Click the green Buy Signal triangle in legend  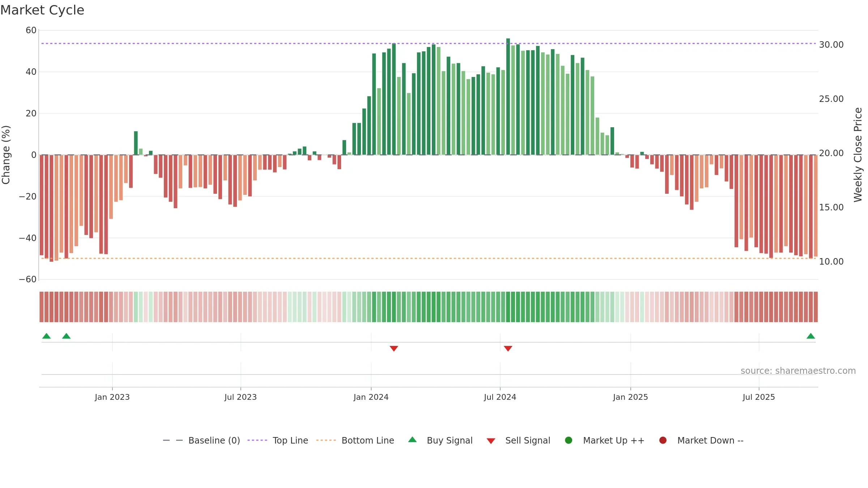coord(412,440)
